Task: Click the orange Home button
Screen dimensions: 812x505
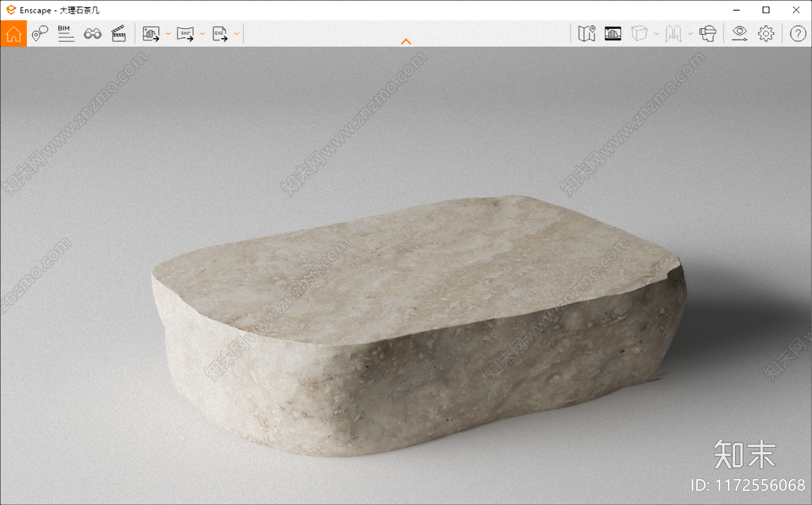Action: click(x=14, y=34)
